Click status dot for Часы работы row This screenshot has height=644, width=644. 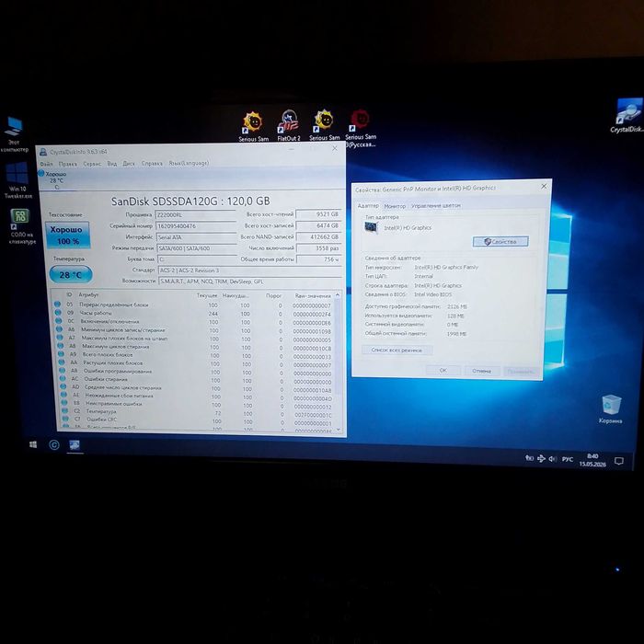[x=58, y=313]
